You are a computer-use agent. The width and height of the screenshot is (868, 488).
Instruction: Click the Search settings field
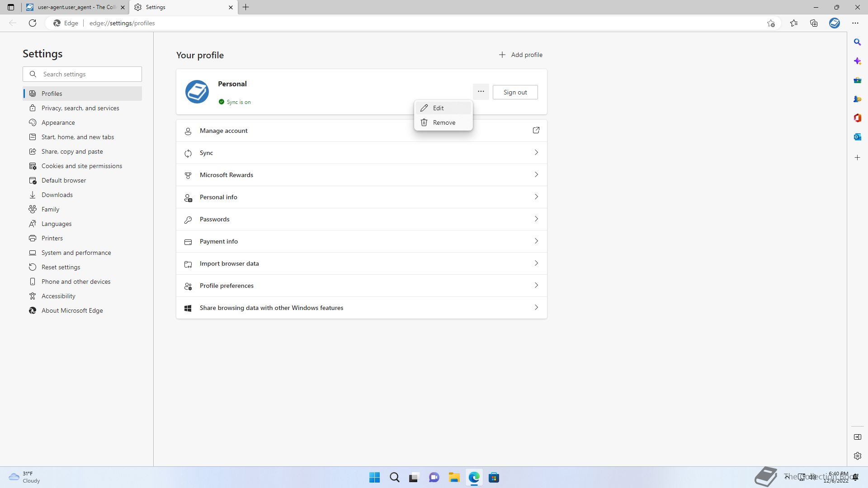(82, 74)
